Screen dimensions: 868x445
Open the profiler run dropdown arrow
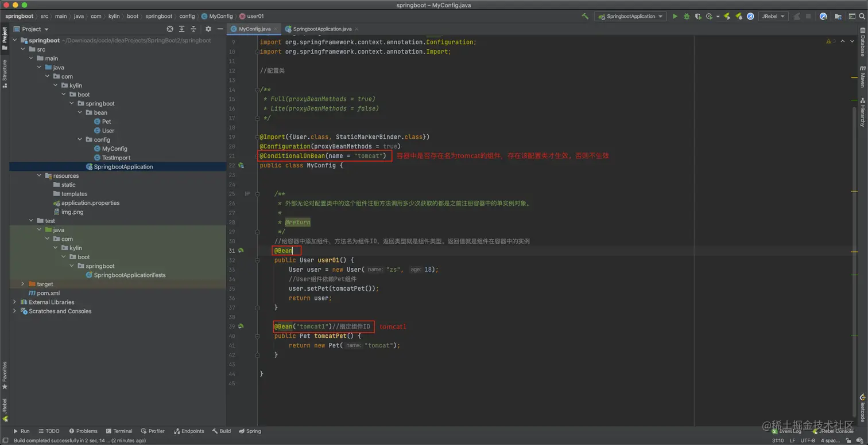[718, 16]
